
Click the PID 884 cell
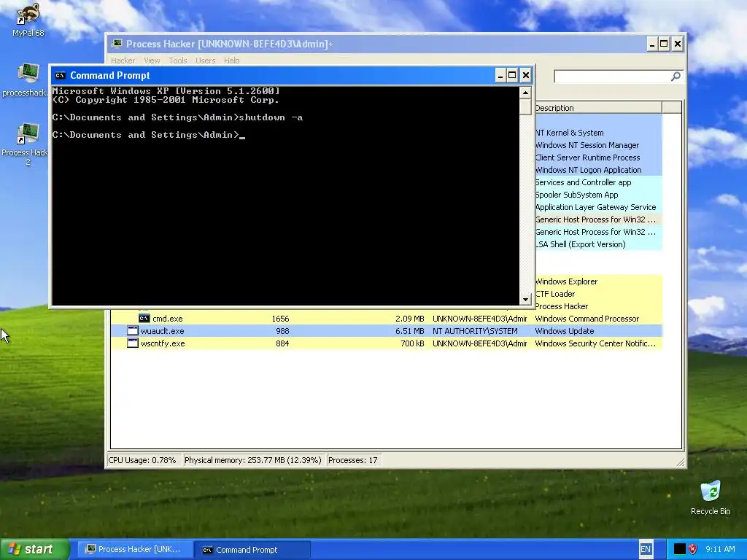click(x=282, y=343)
